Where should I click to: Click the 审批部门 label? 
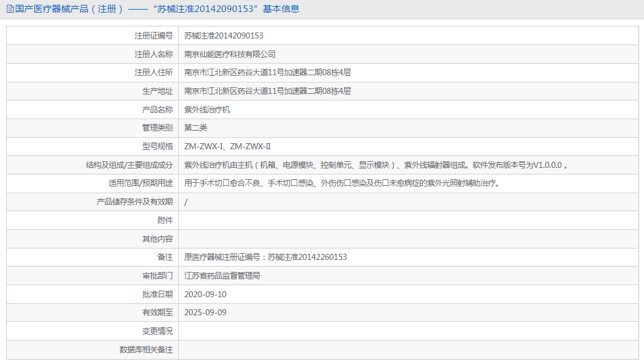(157, 276)
